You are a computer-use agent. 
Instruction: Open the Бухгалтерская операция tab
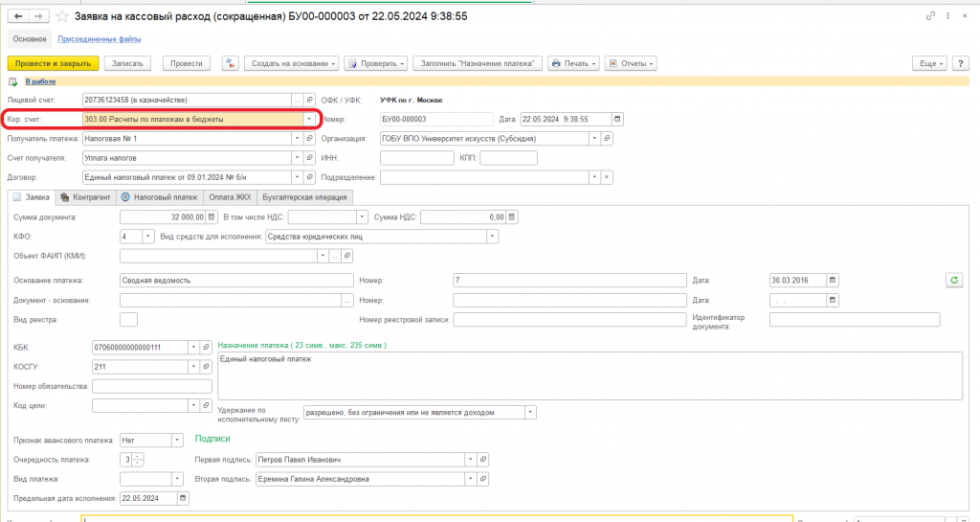[x=304, y=197]
